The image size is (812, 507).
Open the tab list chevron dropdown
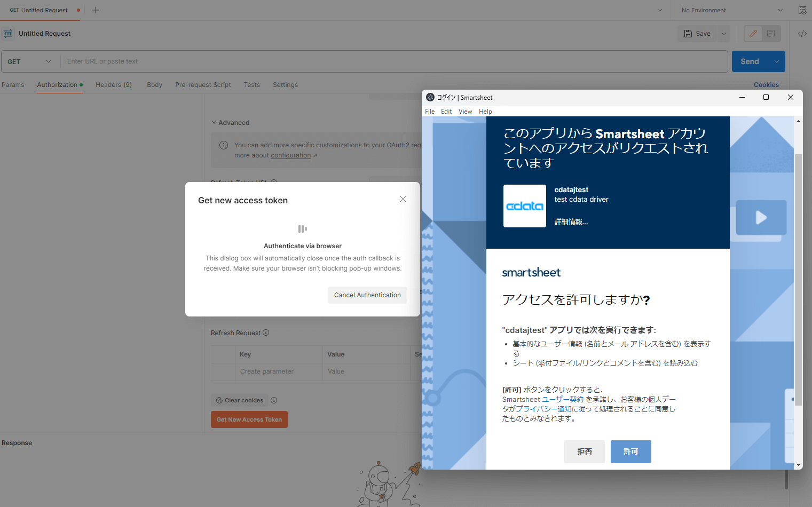(x=660, y=10)
